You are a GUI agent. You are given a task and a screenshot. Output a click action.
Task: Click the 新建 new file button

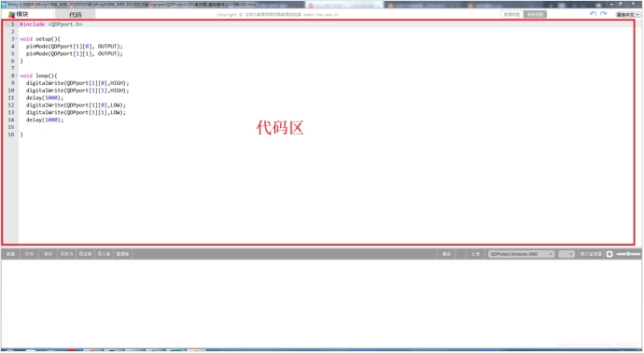pos(10,254)
